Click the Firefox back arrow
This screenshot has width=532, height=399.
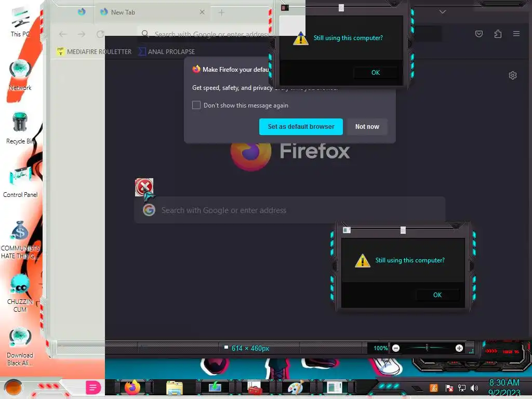(63, 34)
